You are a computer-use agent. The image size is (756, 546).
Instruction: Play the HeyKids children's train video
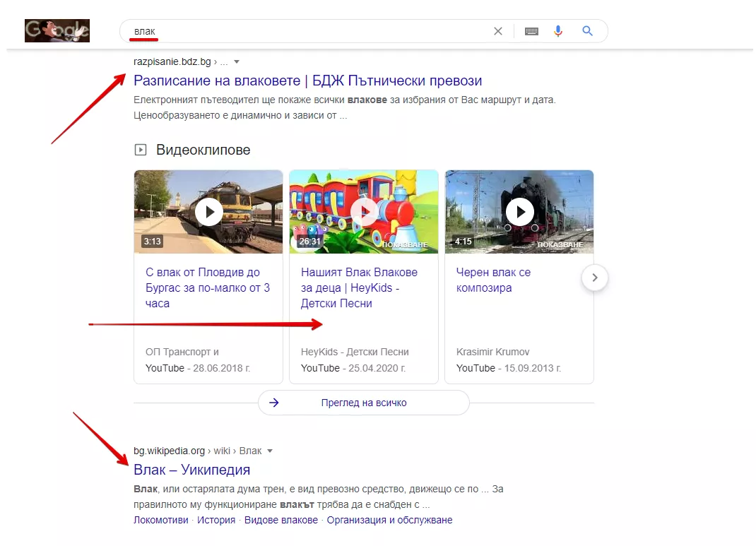click(364, 212)
